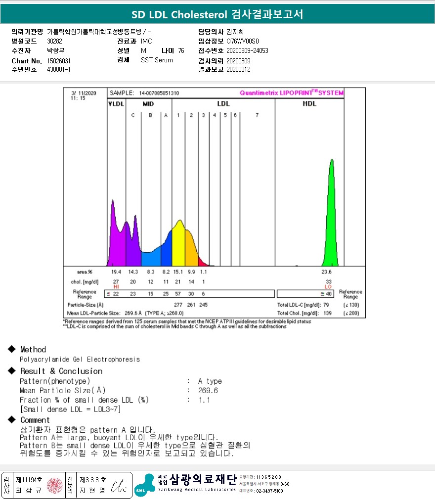Click the result report date 20200312
The image size is (435, 504).
point(238,69)
